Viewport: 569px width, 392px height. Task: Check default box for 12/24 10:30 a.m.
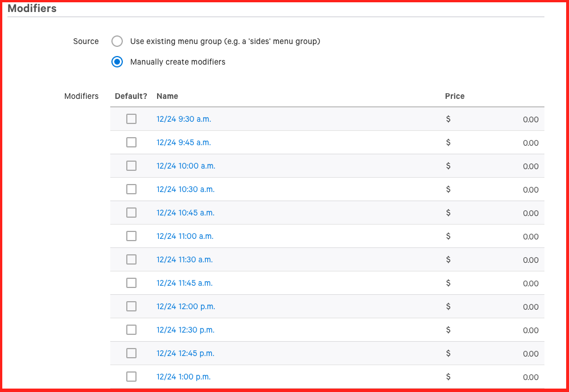coord(131,190)
